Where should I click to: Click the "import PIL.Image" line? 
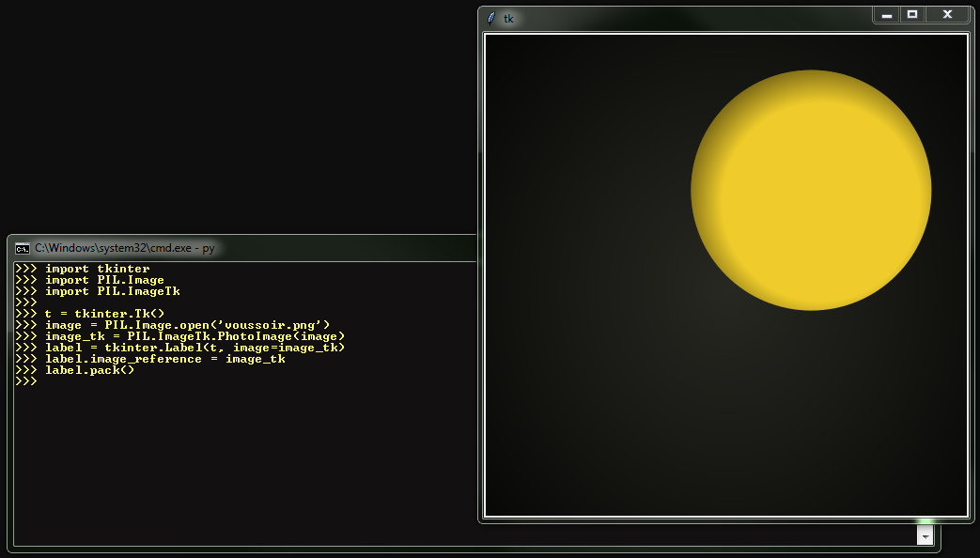pos(104,280)
